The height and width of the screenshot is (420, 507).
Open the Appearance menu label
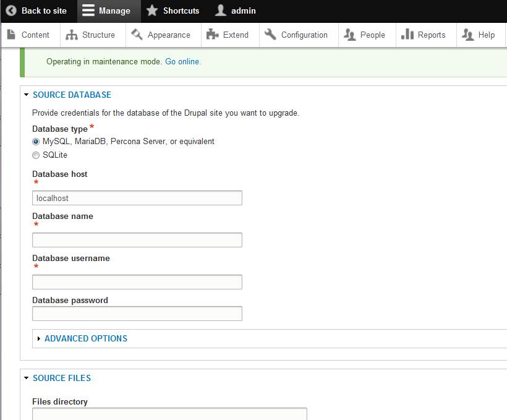pyautogui.click(x=169, y=35)
